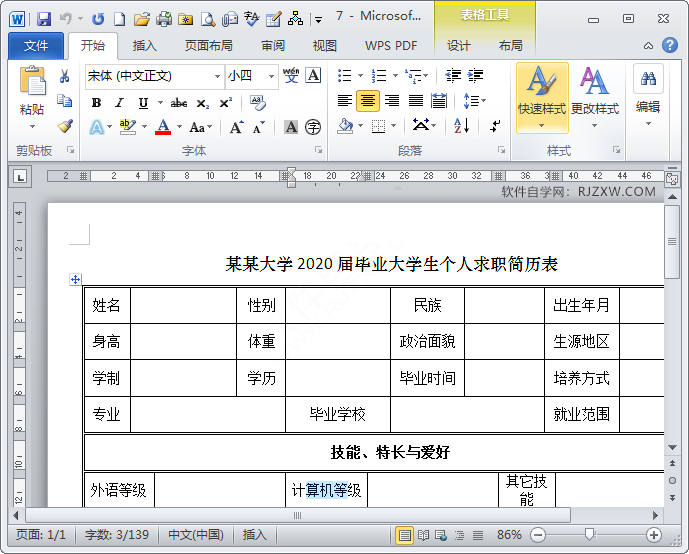Viewport: 689px width, 554px height.
Task: Justify paragraph text
Action: coord(416,101)
